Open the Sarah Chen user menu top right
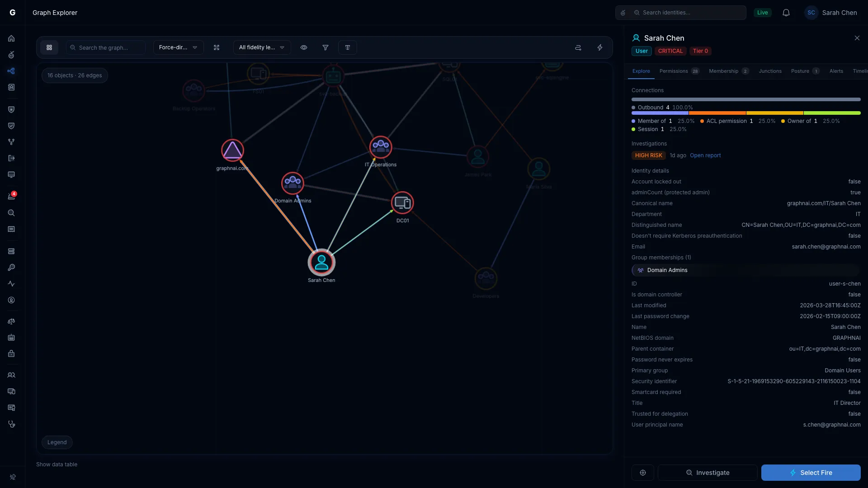 831,13
